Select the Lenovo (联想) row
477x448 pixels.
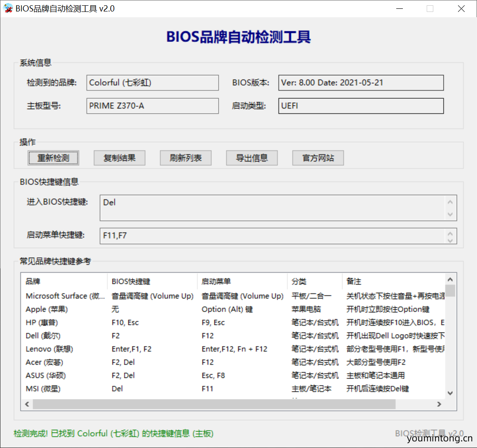[233, 349]
